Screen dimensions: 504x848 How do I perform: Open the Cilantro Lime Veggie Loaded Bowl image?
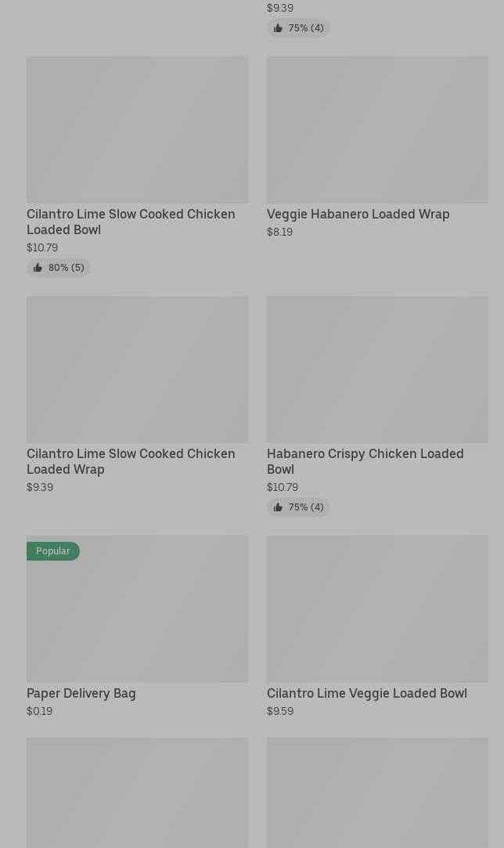pyautogui.click(x=377, y=608)
